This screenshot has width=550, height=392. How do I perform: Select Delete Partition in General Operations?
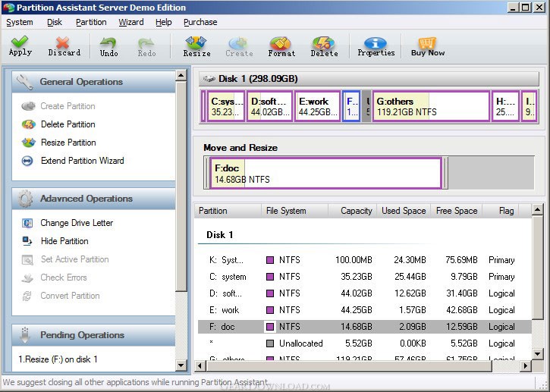(68, 124)
